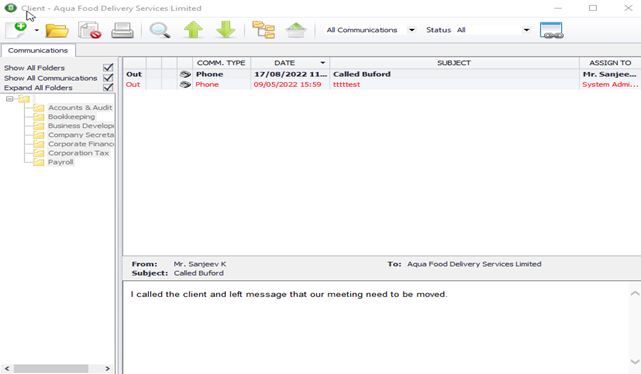Toggle the Show All Folders checkbox
The image size is (641, 374).
[108, 67]
